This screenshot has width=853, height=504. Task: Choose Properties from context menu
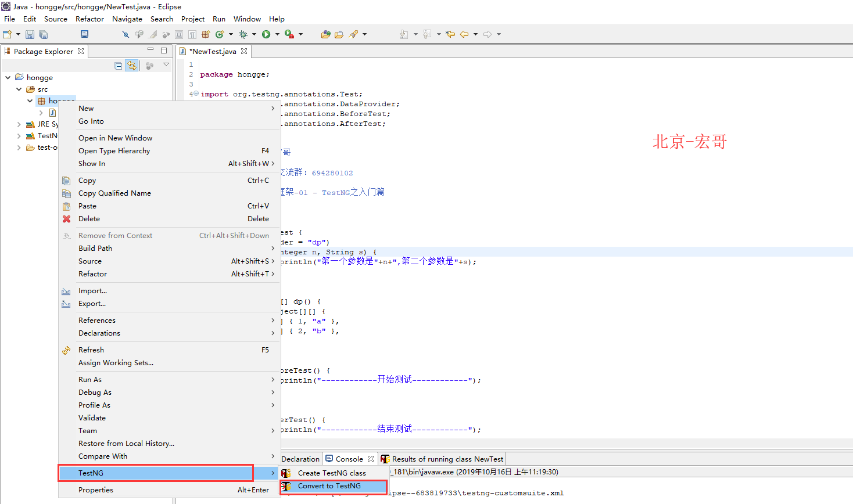(x=169, y=489)
